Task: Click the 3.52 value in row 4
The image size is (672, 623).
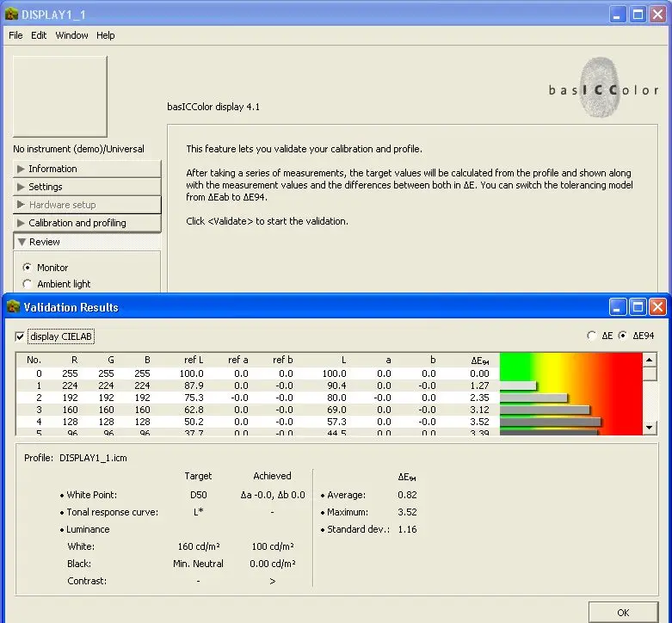Action: point(479,422)
